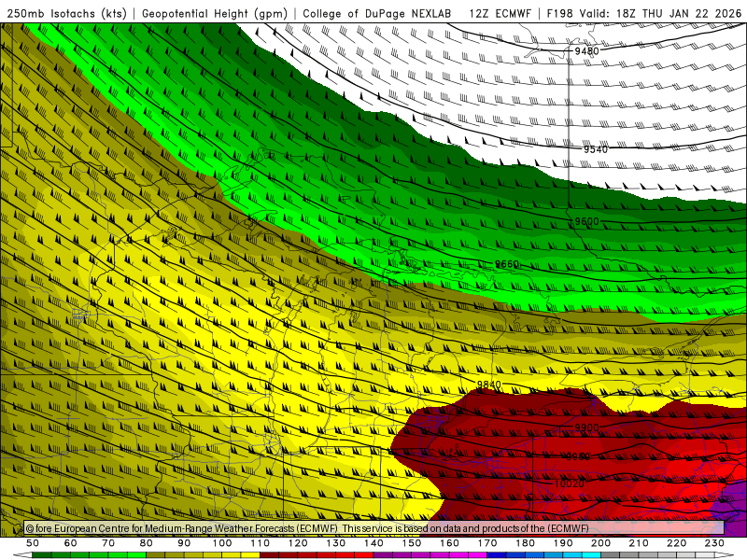Click the 9660 height contour label
This screenshot has width=747, height=560.
[x=507, y=264]
